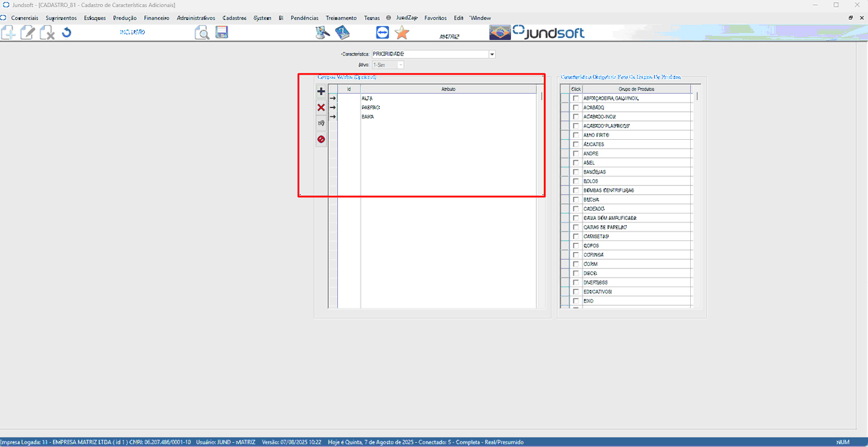Add a row with the plus icon
This screenshot has width=868, height=447.
[321, 92]
